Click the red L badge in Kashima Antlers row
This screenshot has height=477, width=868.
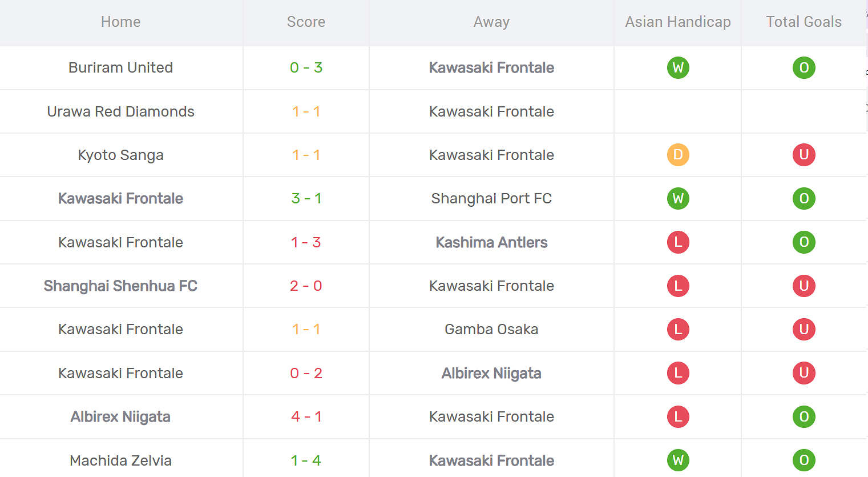[x=678, y=242]
